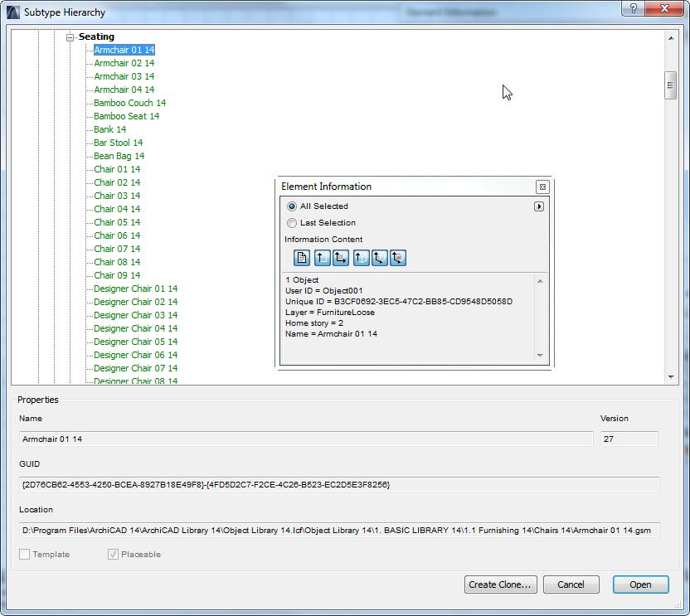Select Designer Chair 03 14 in tree
The width and height of the screenshot is (690, 616).
click(135, 315)
